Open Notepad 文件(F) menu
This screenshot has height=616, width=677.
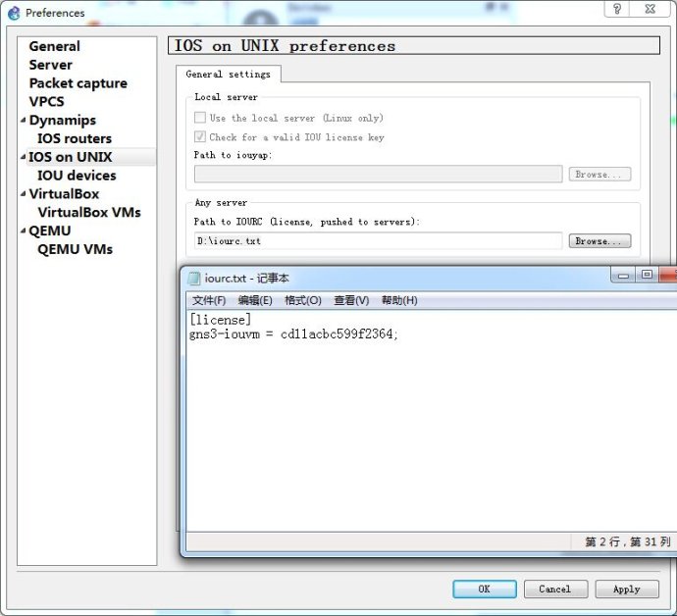pos(209,300)
